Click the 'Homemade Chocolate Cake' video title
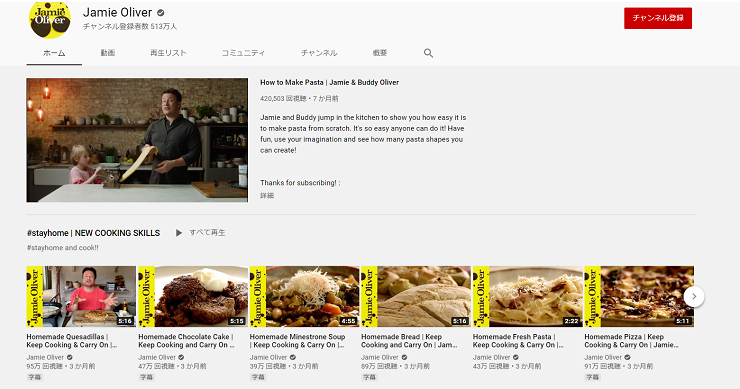The width and height of the screenshot is (740, 389). tap(186, 341)
